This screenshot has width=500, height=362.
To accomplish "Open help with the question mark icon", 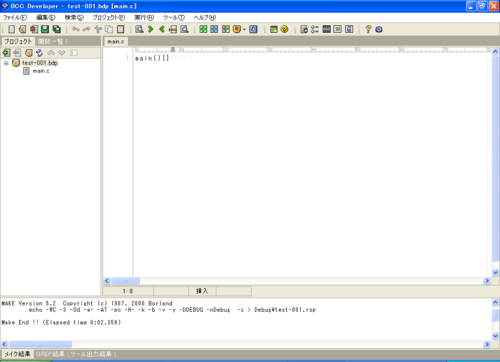I will (368, 29).
